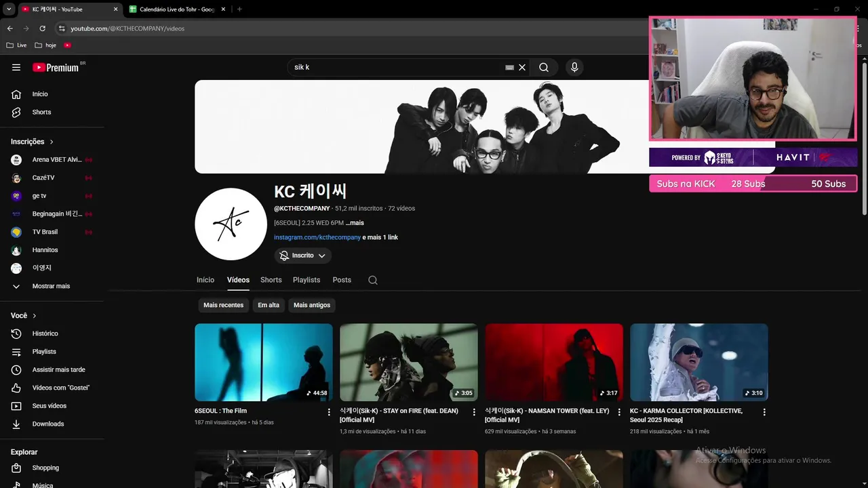Start voice search with the microphone icon
Screen dimensions: 868x488
pyautogui.click(x=574, y=67)
